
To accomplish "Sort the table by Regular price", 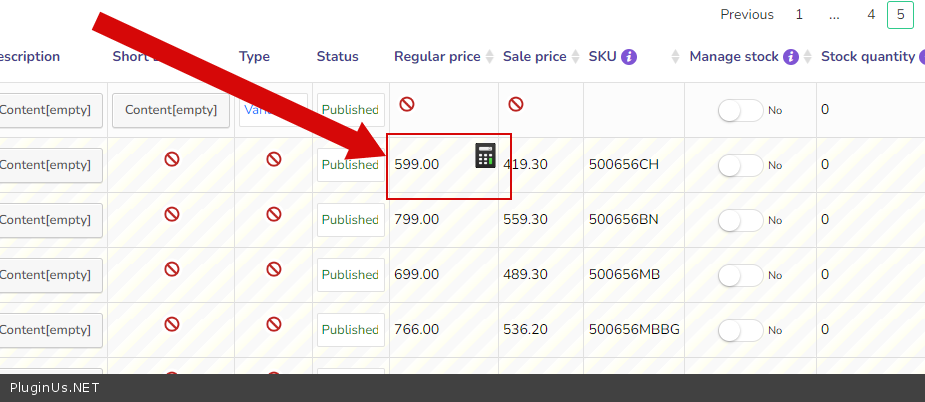I will tap(489, 57).
